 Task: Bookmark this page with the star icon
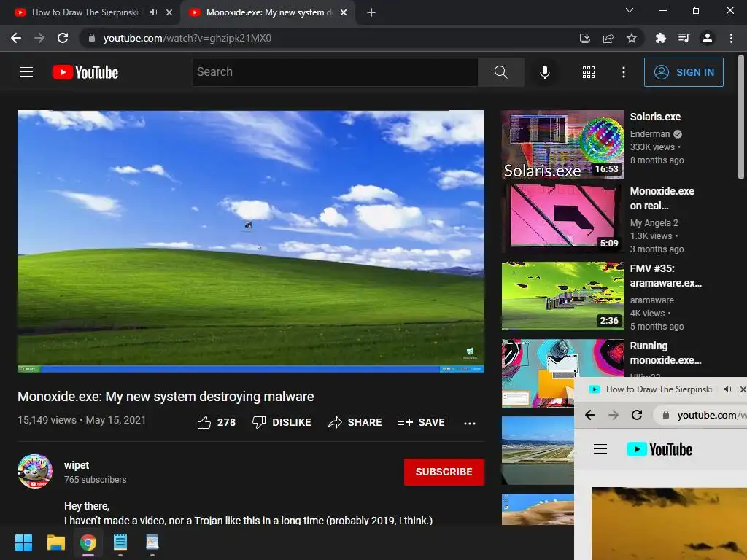coord(632,38)
